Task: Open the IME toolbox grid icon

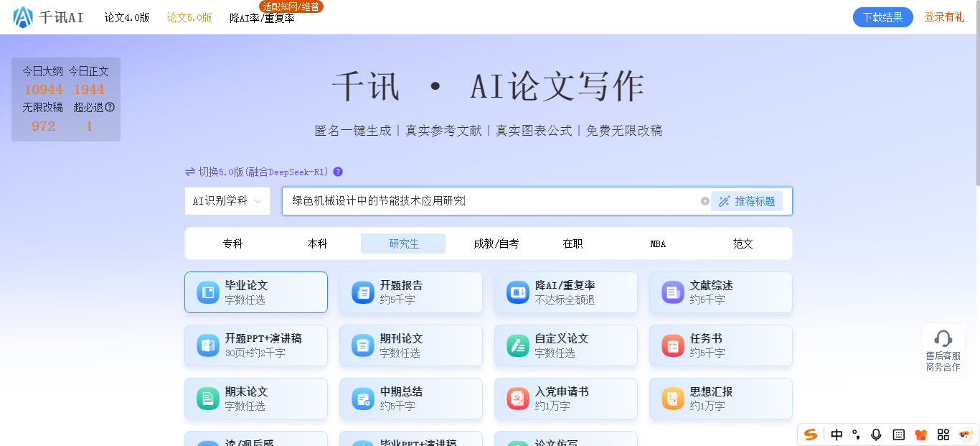Action: [943, 435]
